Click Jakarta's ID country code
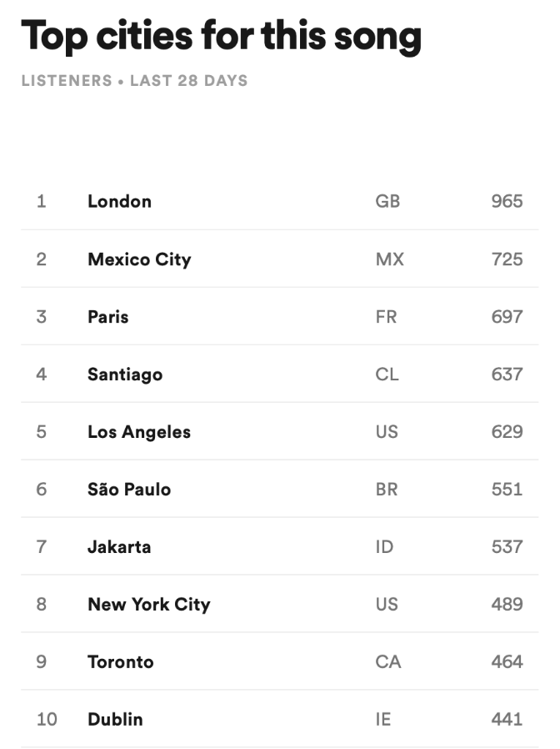The width and height of the screenshot is (560, 749). pos(384,547)
